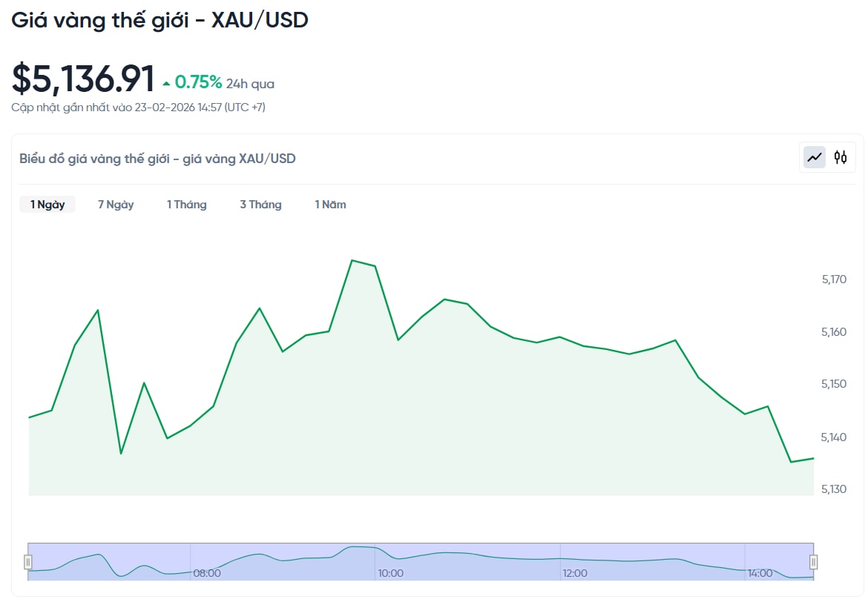Click the $5,136.91 gold price value
Viewport: 868px width, 602px height.
(83, 79)
